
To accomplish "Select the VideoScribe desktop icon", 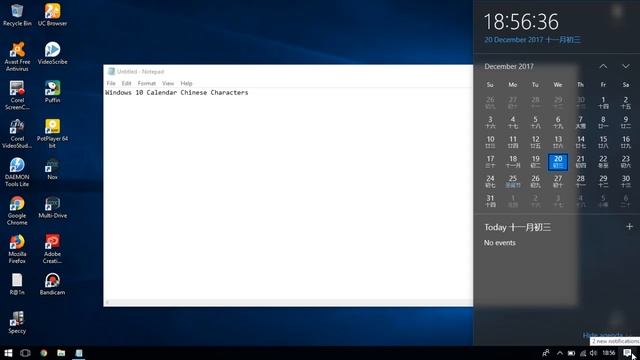I will [52, 53].
